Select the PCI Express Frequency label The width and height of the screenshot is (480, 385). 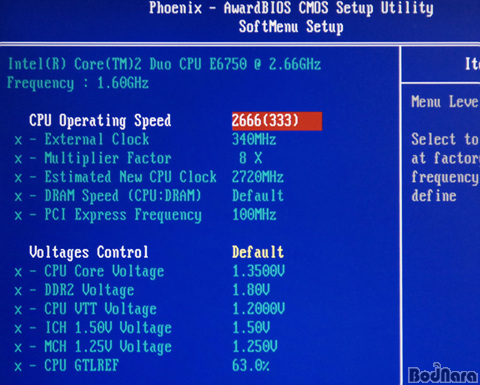click(123, 215)
